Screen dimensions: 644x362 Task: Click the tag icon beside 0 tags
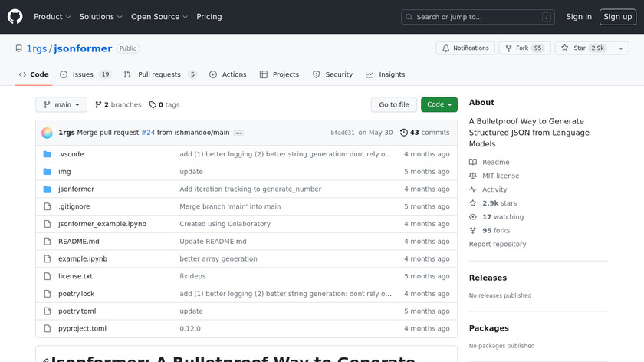[153, 105]
